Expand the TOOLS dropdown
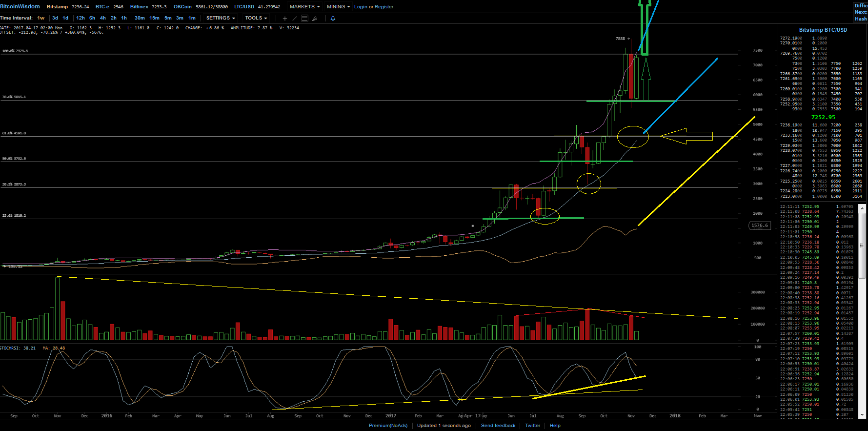Screen dimensions: 868x431 256,18
